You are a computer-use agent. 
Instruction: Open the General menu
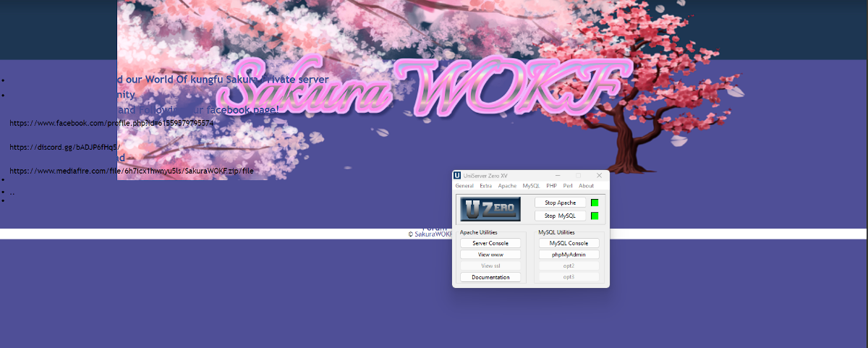click(x=464, y=186)
